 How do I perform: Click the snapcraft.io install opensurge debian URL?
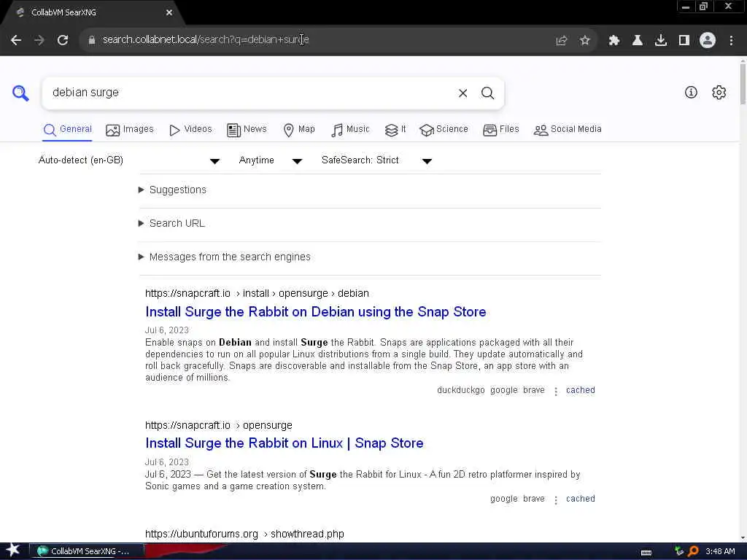point(257,293)
